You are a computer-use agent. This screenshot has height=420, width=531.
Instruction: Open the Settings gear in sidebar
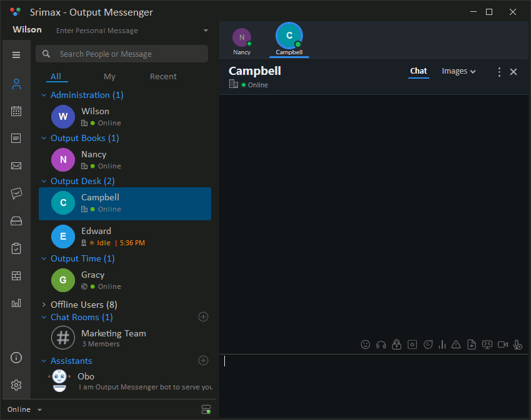16,385
